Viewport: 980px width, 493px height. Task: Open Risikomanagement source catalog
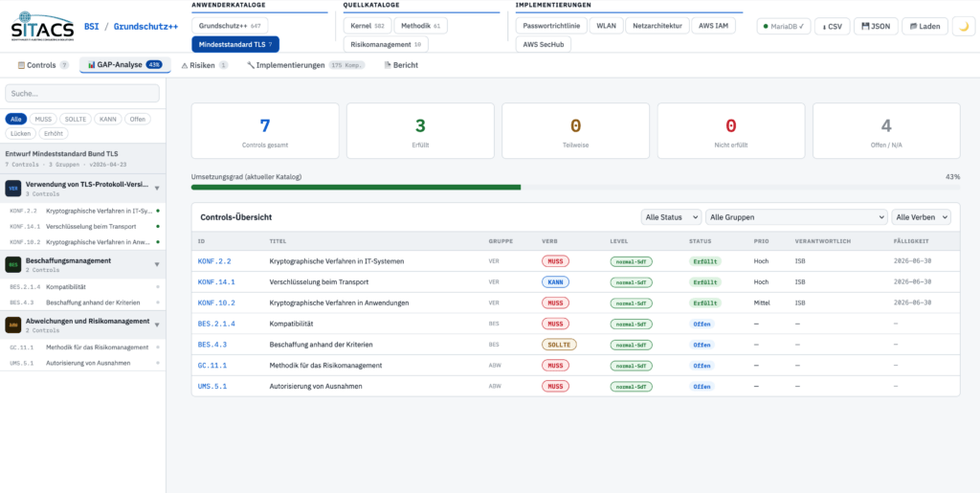coord(386,44)
